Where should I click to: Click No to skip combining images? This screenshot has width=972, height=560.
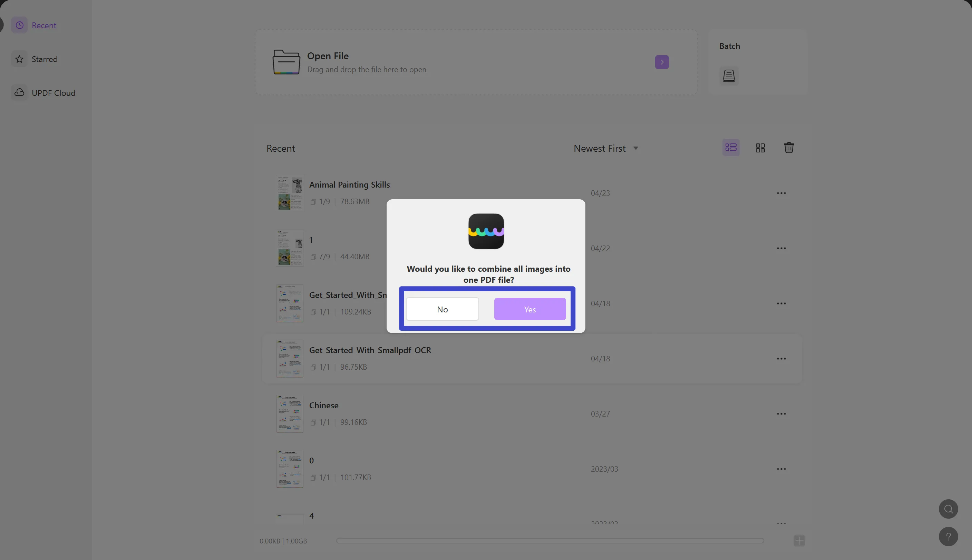(442, 309)
